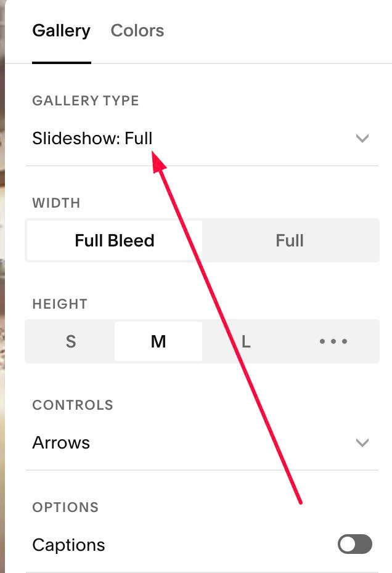The width and height of the screenshot is (392, 573).
Task: Click the HEIGHT section label
Action: coord(60,304)
